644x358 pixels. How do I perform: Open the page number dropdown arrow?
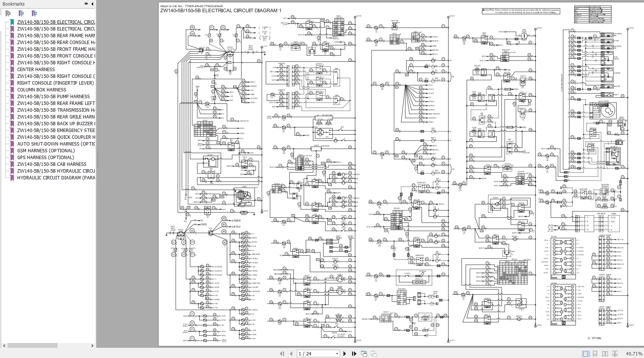(337, 353)
